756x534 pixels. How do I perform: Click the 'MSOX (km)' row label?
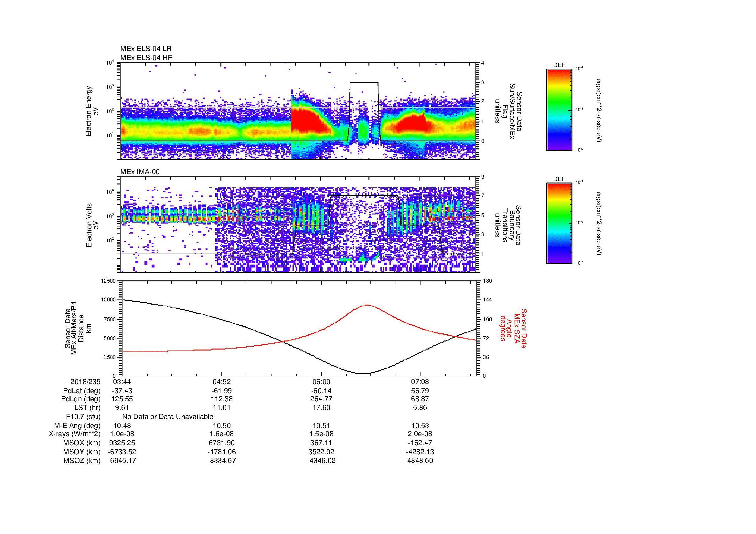coord(82,443)
